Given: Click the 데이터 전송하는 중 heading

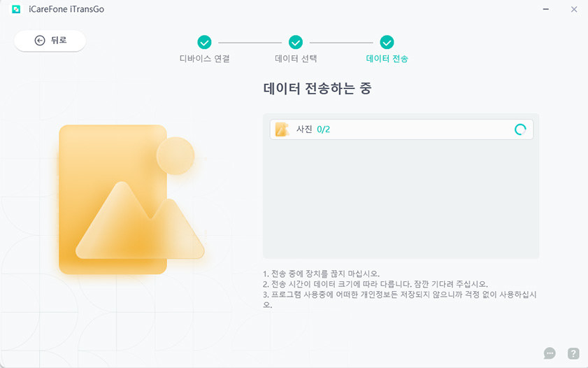Looking at the screenshot, I should 317,89.
